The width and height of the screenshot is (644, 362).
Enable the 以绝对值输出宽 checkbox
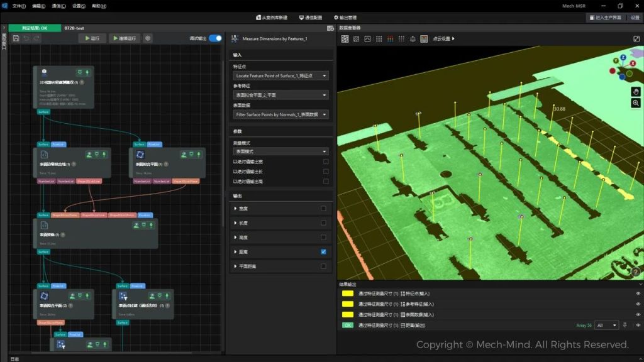[x=326, y=162]
